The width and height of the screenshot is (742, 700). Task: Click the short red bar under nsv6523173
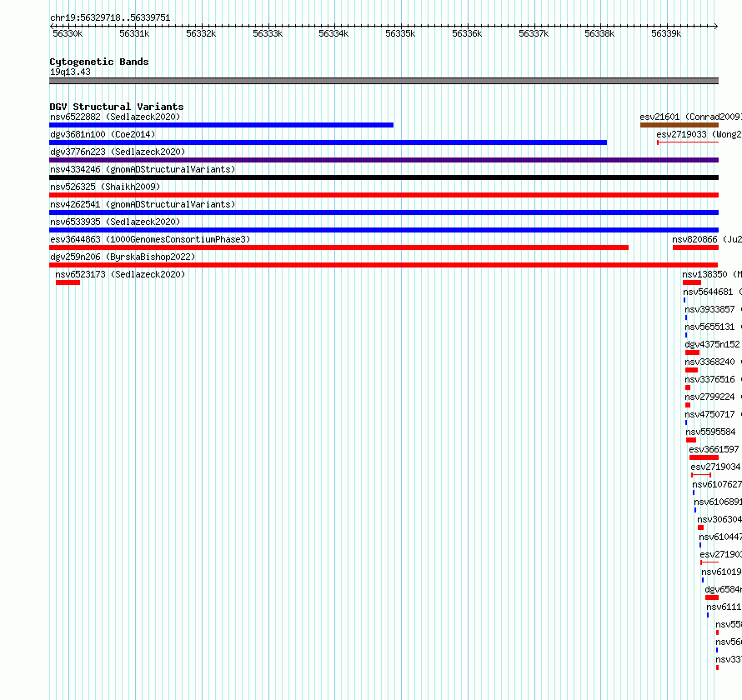click(68, 282)
